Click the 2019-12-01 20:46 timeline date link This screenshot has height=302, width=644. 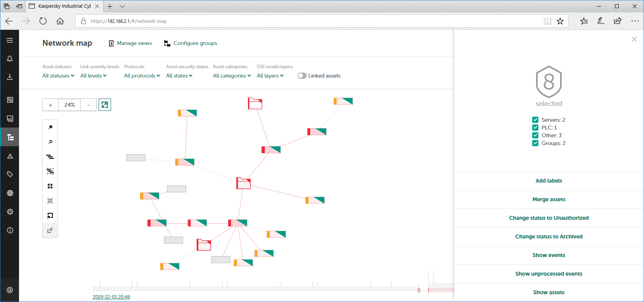pos(111,297)
